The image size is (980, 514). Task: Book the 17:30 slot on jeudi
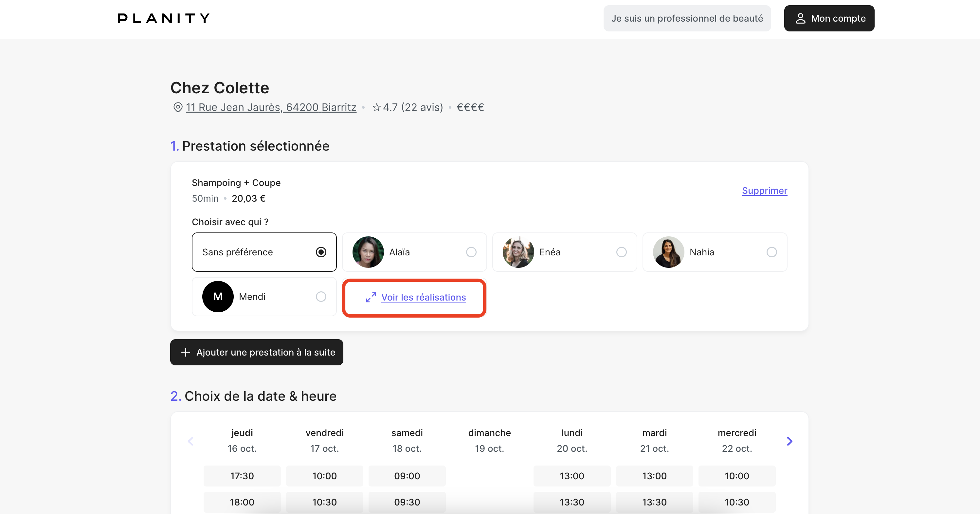(242, 476)
